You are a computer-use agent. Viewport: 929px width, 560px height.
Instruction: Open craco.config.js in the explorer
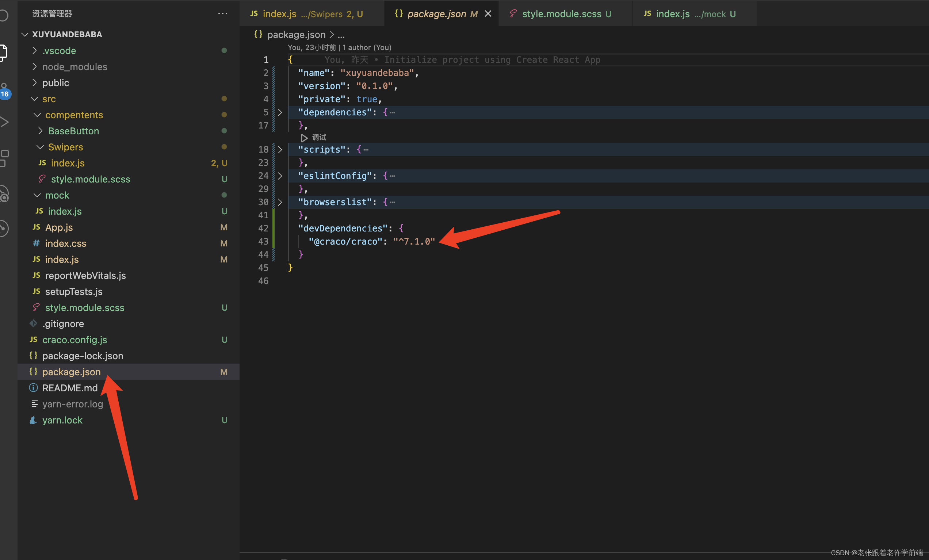[74, 340]
